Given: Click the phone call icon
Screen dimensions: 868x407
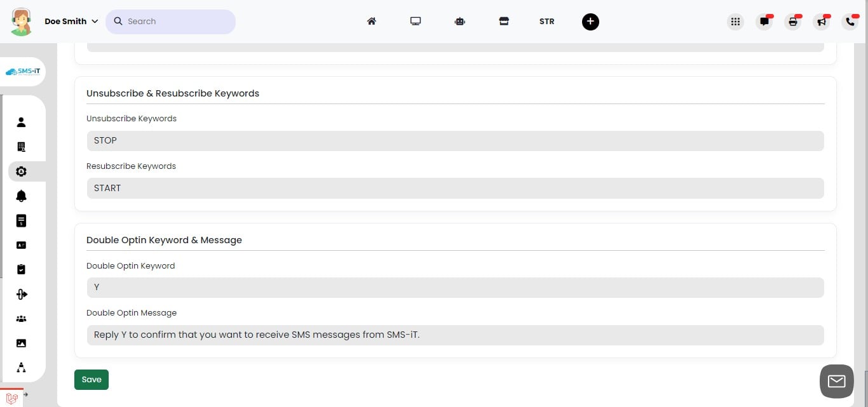Looking at the screenshot, I should (850, 22).
